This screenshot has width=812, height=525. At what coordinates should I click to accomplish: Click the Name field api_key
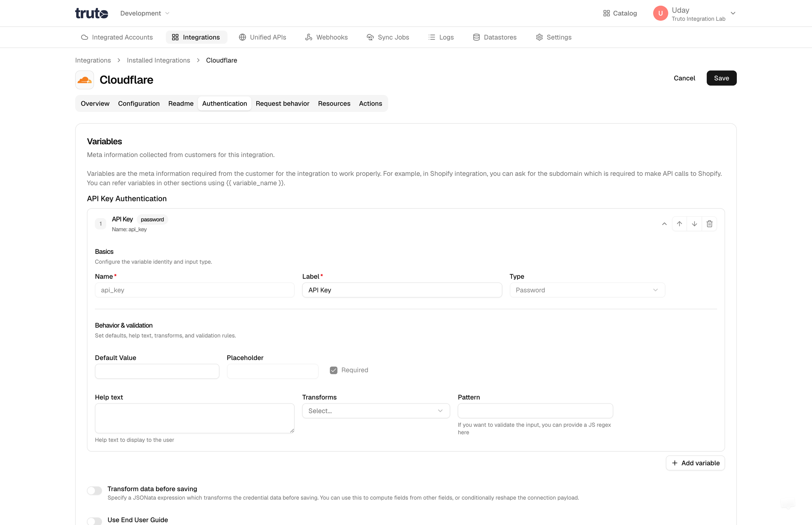point(195,290)
